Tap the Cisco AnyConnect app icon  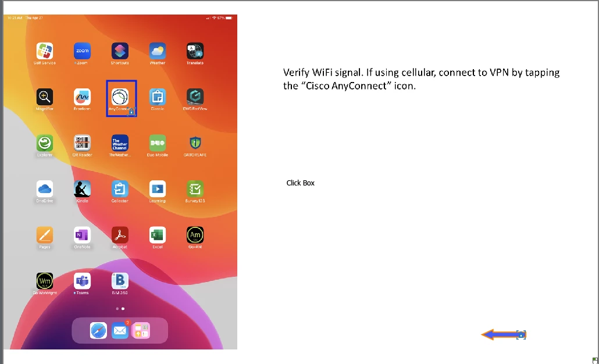click(x=120, y=97)
